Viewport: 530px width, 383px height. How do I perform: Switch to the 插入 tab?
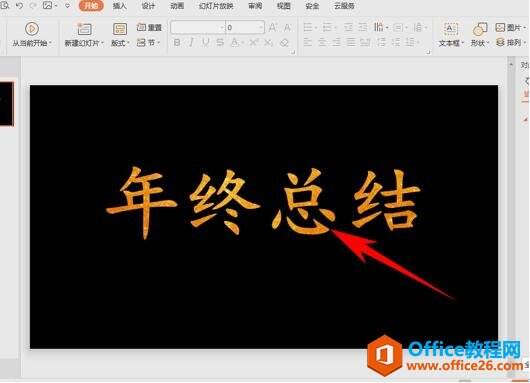(x=120, y=6)
